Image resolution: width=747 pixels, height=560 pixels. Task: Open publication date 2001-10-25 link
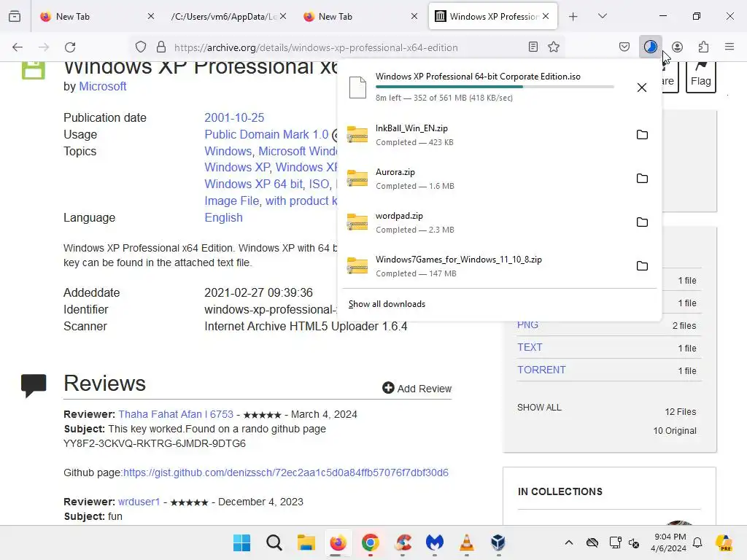(234, 117)
